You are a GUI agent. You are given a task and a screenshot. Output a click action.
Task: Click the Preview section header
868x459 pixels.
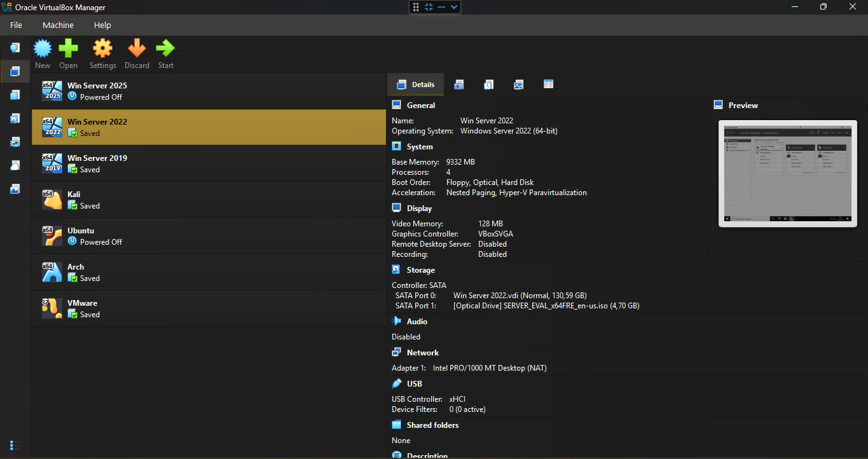click(x=743, y=106)
